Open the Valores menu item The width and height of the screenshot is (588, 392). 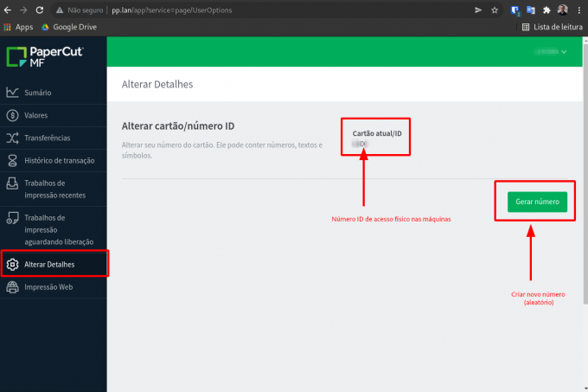pyautogui.click(x=54, y=115)
